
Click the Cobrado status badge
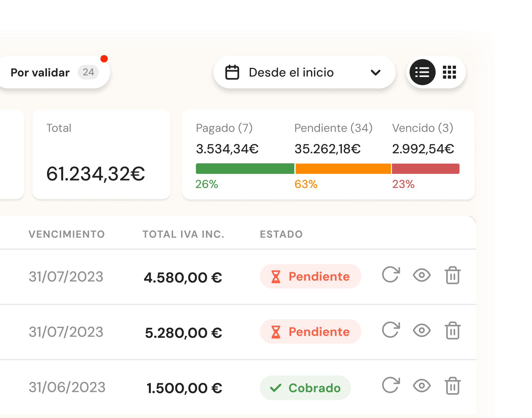pos(305,388)
